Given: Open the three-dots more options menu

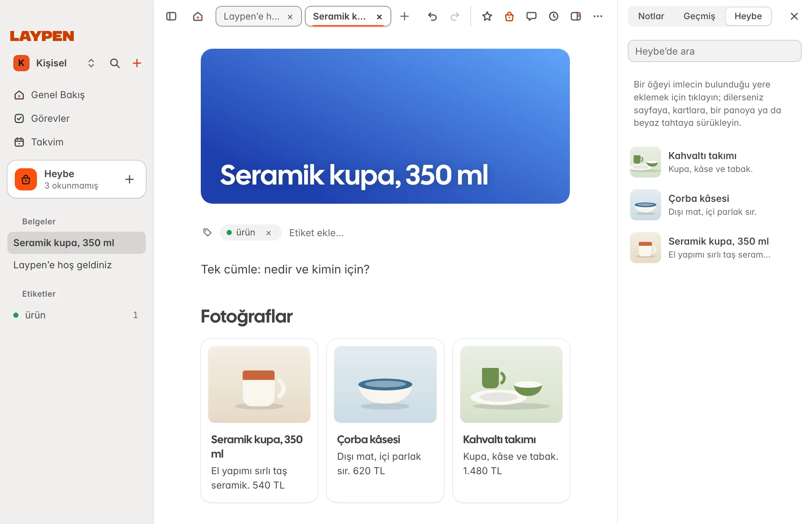Looking at the screenshot, I should (598, 16).
